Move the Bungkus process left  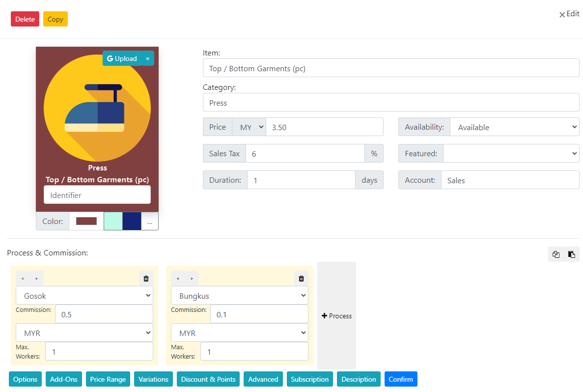178,278
